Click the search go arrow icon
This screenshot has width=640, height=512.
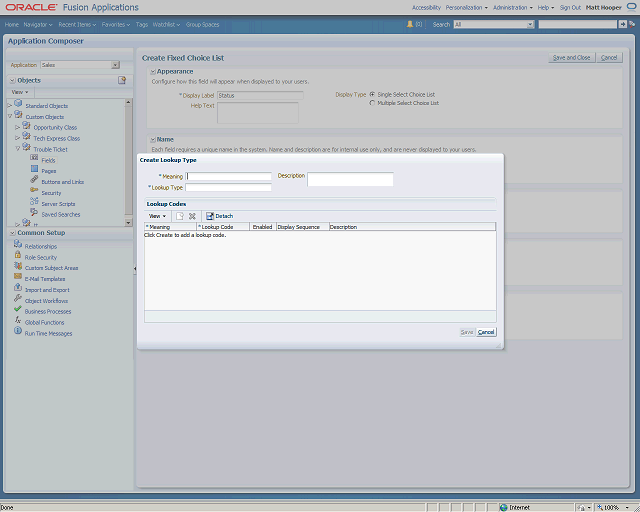[623, 24]
